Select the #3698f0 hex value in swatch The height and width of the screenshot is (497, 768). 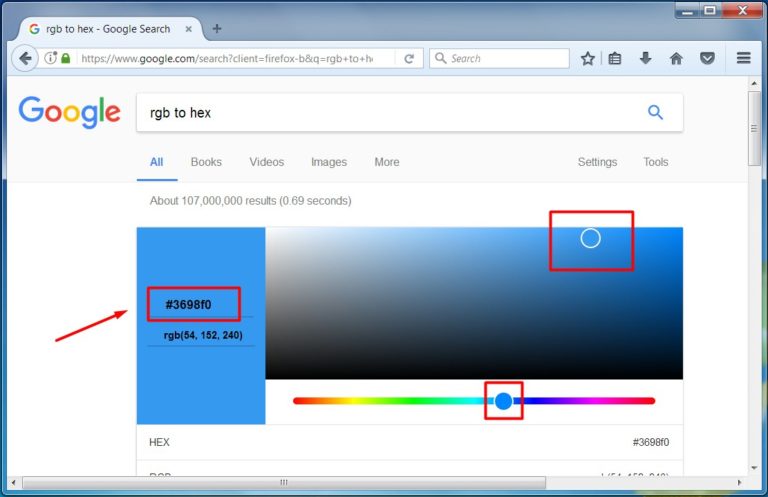point(188,305)
